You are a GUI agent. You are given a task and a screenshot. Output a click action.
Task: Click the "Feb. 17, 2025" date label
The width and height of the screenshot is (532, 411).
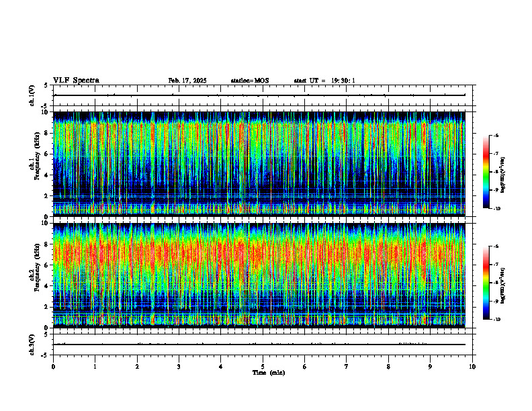(x=187, y=81)
